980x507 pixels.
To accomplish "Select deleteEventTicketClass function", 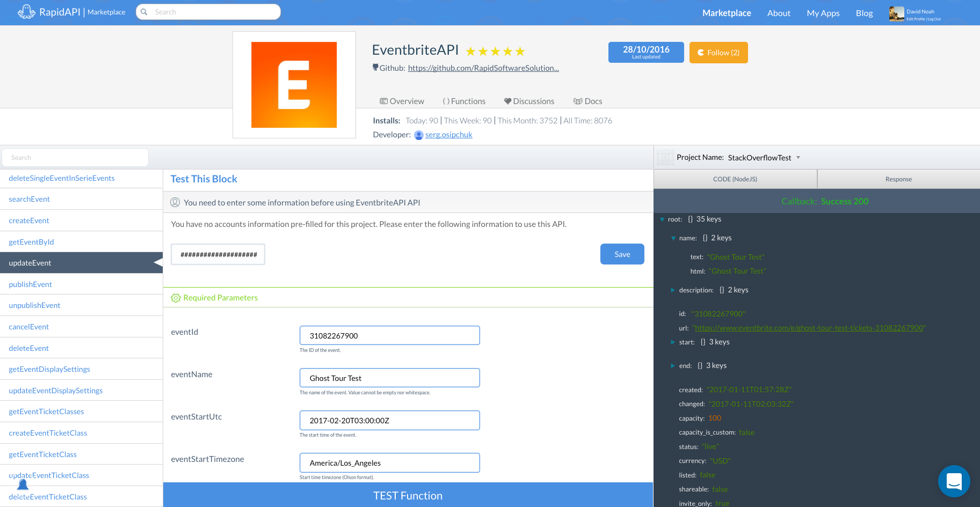I will point(81,497).
